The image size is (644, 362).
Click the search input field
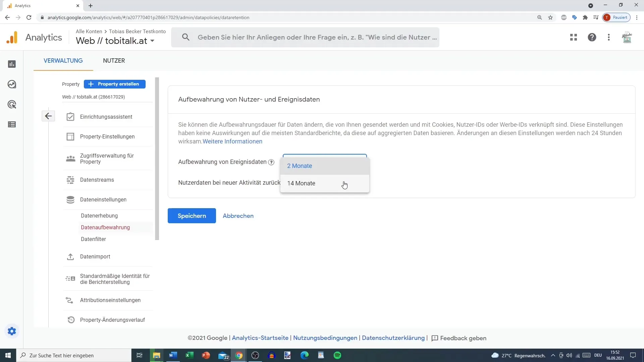pos(315,37)
